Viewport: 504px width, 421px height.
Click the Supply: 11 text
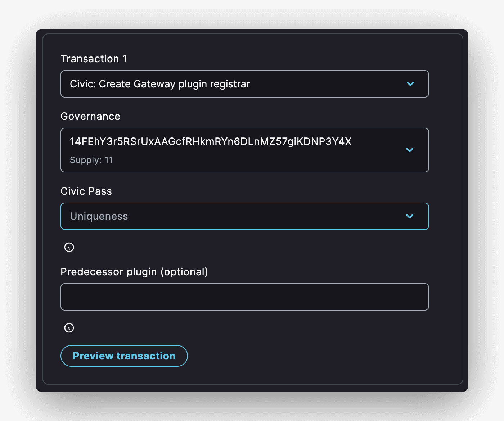click(91, 160)
